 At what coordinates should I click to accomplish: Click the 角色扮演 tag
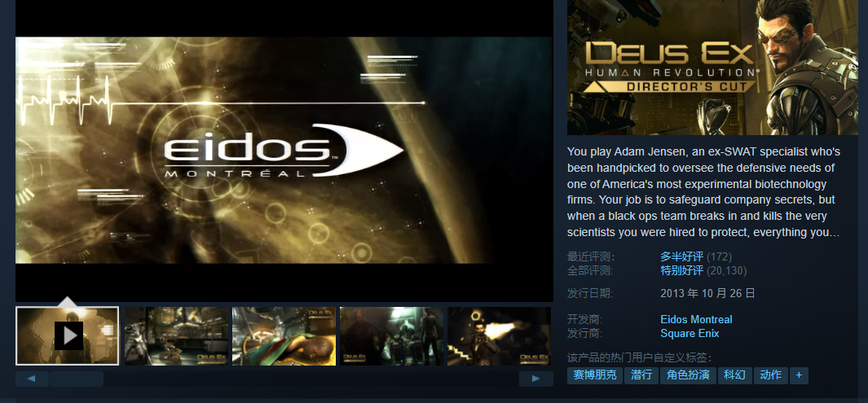[x=688, y=375]
